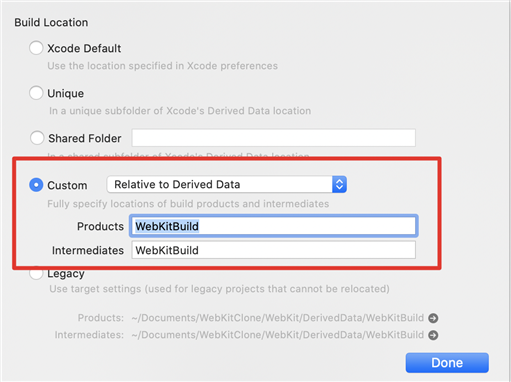The width and height of the screenshot is (511, 382).
Task: Choose the Legacy radio option
Action: coord(36,273)
